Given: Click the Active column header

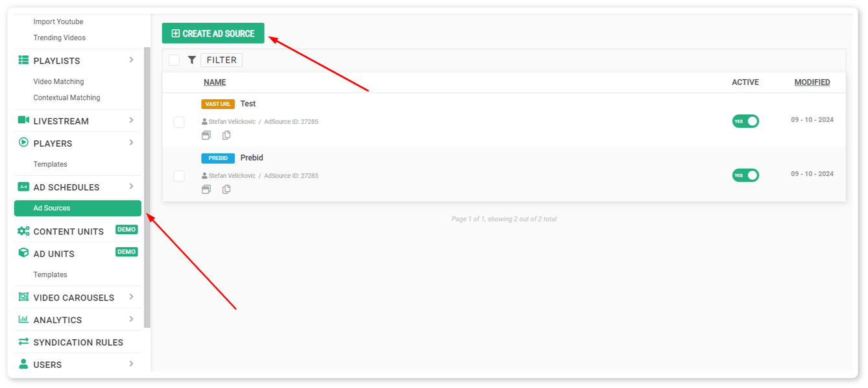Looking at the screenshot, I should pyautogui.click(x=745, y=82).
